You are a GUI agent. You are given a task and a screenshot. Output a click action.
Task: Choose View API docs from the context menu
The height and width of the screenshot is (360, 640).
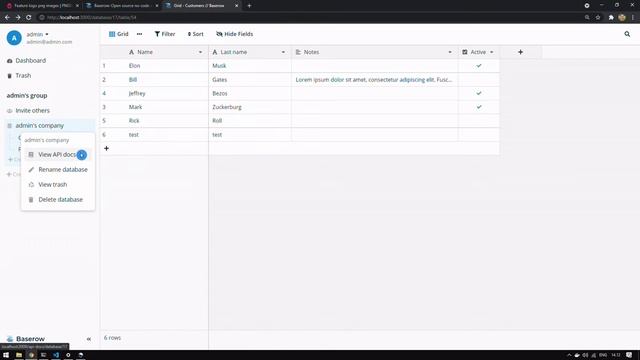coord(57,155)
